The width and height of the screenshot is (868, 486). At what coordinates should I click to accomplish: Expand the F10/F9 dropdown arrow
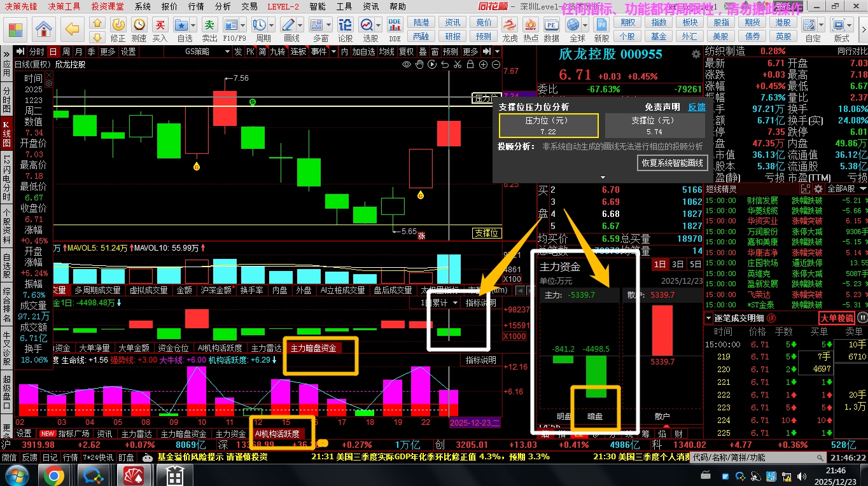pos(243,25)
